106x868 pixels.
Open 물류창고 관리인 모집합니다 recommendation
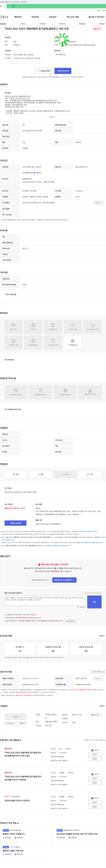(14, 834)
